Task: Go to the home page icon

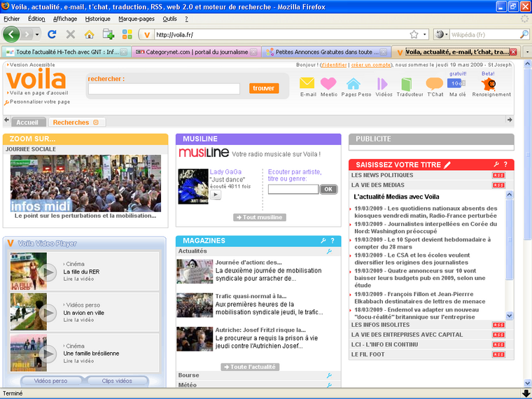Action: point(89,34)
